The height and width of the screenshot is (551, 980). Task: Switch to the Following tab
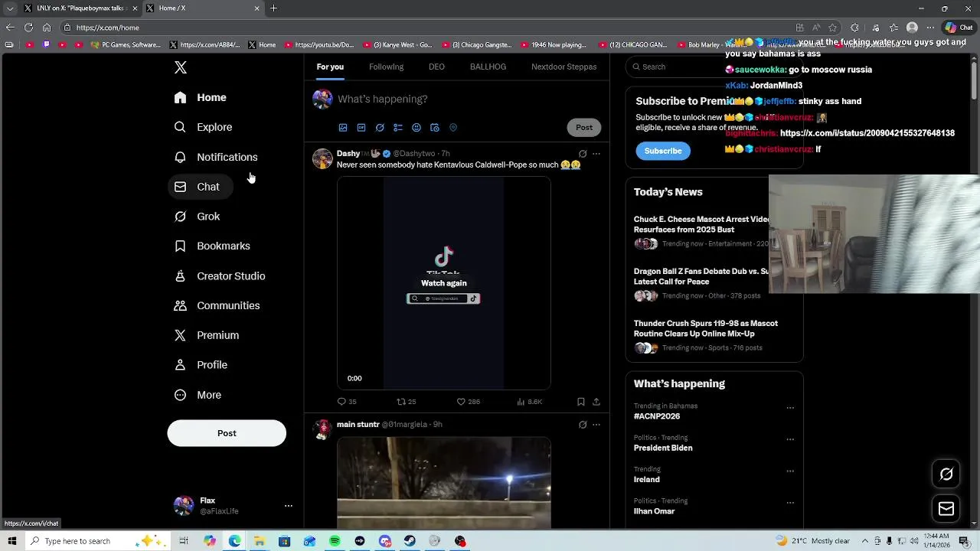pos(386,67)
